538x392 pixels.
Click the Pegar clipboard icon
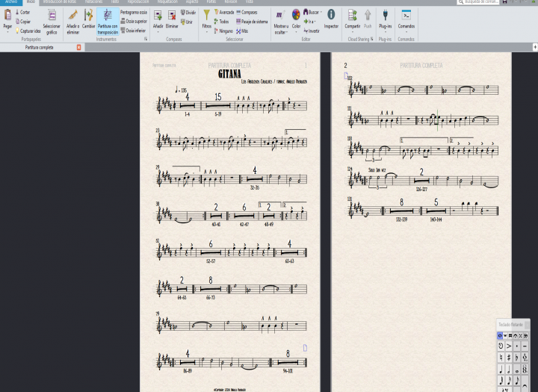7,17
